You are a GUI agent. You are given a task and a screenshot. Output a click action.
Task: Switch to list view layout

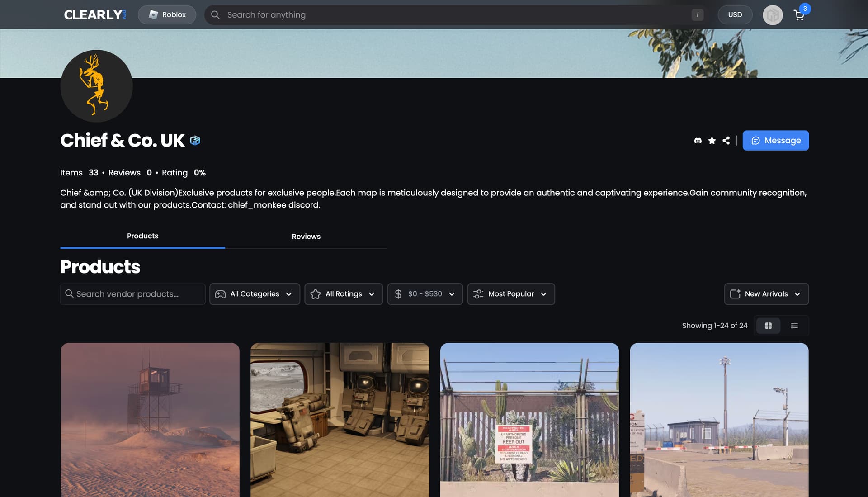[794, 326]
